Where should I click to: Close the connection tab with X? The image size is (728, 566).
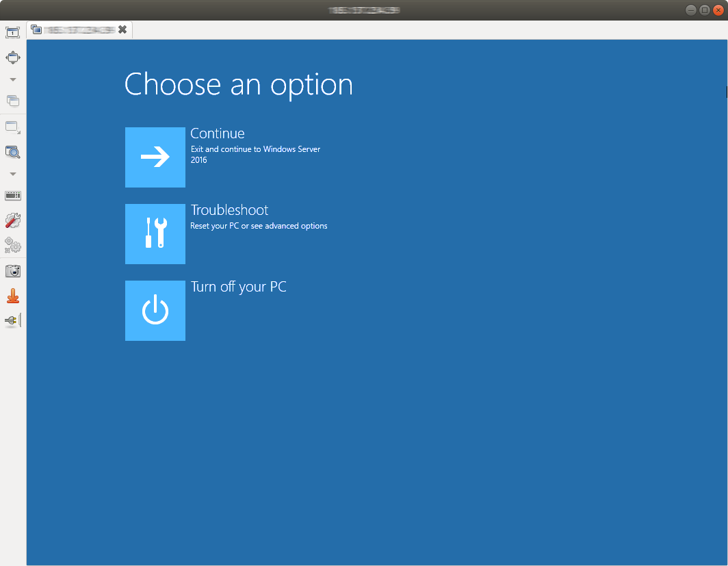[x=122, y=29]
